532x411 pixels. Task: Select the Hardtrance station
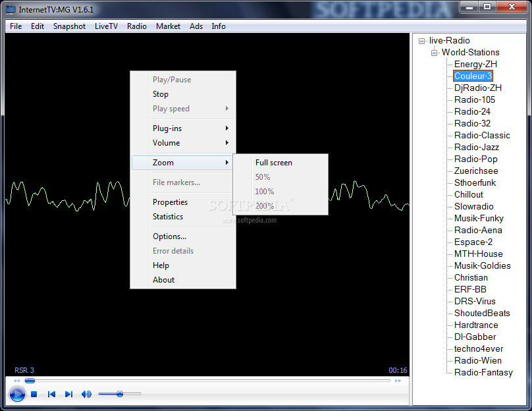coord(476,325)
